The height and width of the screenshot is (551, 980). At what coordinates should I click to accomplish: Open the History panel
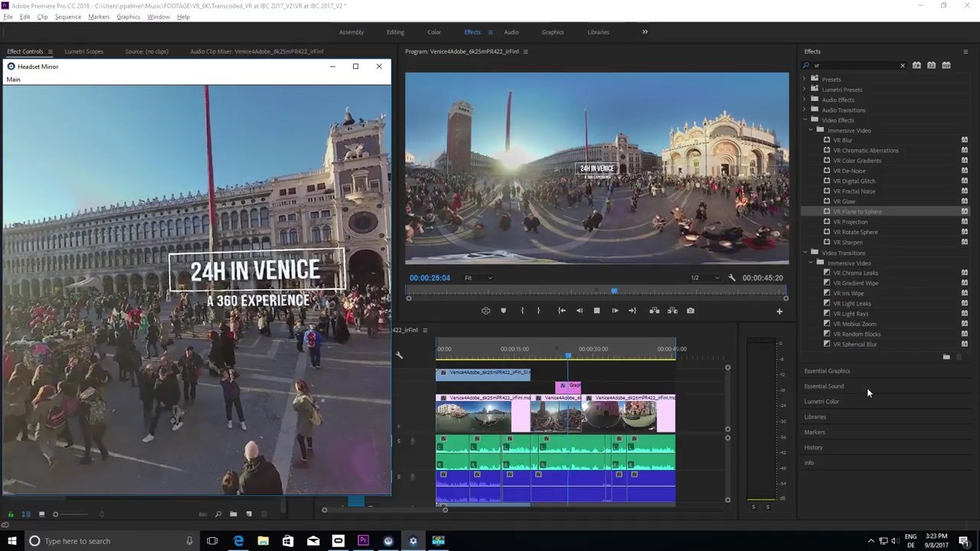813,448
